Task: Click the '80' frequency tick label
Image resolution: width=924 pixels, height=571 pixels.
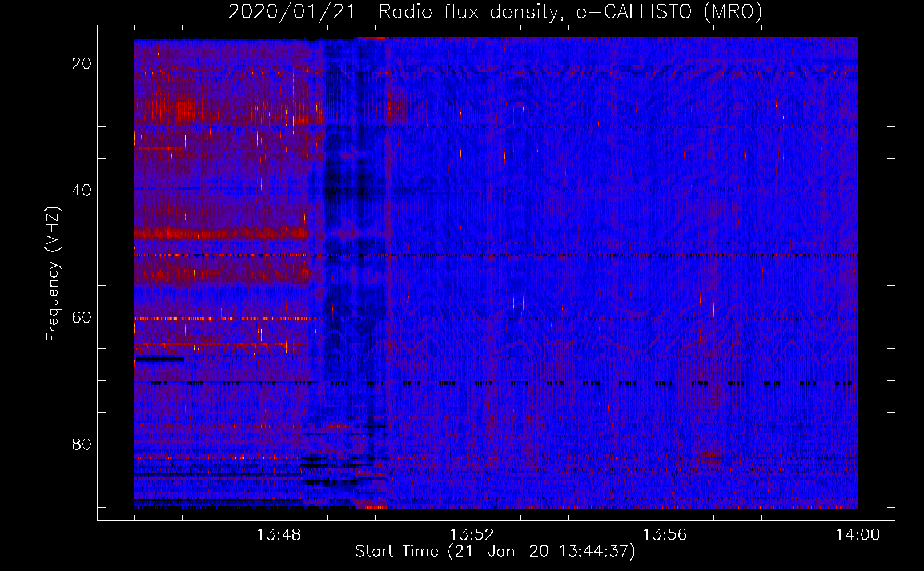Action: [82, 444]
